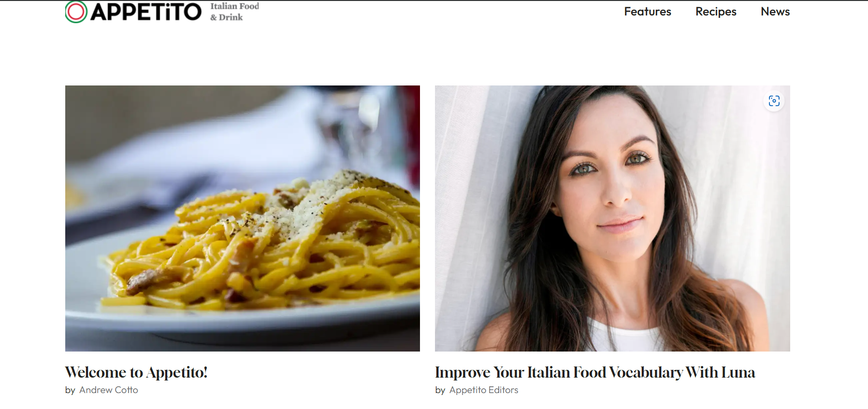Go to the News section

point(775,12)
